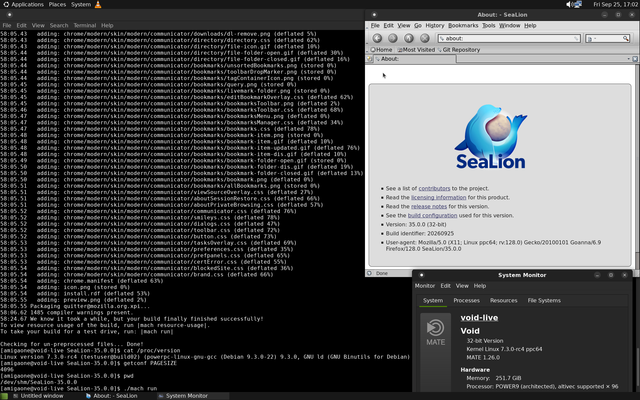The width and height of the screenshot is (640, 400).
Task: Open Places menu in top panel
Action: click(x=57, y=4)
